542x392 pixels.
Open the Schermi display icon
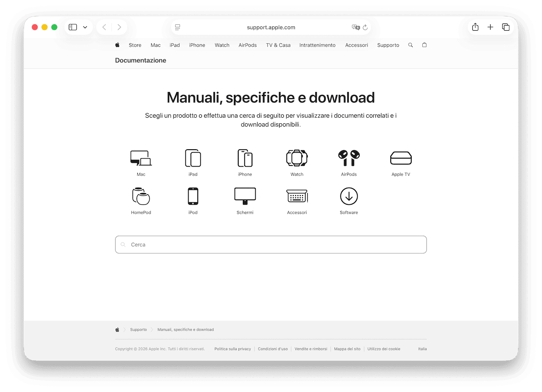click(x=245, y=196)
